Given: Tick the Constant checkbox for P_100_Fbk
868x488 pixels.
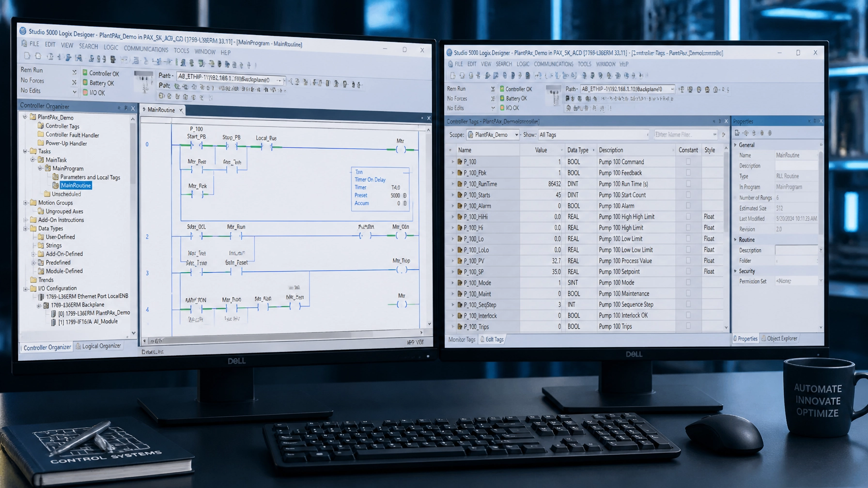Looking at the screenshot, I should [688, 173].
